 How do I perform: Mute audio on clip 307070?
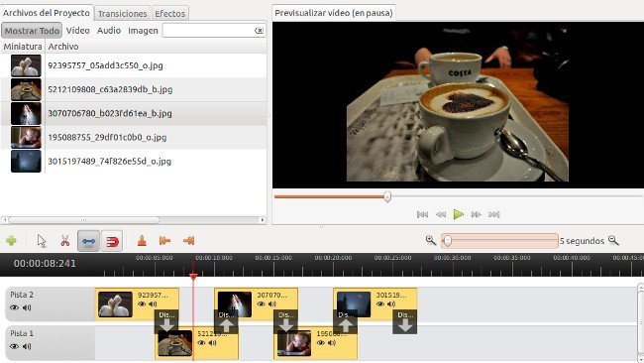[271, 304]
